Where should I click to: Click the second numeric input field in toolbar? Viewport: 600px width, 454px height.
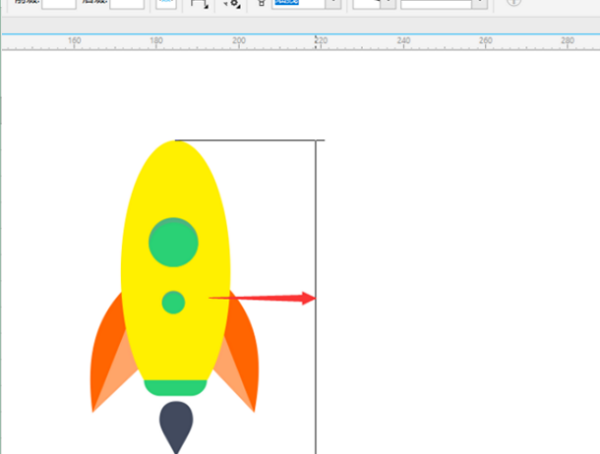click(x=126, y=4)
